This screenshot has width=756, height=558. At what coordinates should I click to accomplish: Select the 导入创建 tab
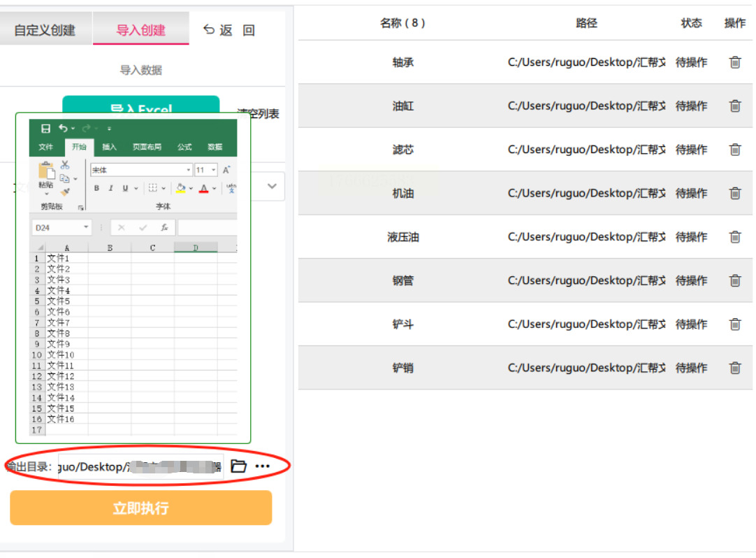141,30
